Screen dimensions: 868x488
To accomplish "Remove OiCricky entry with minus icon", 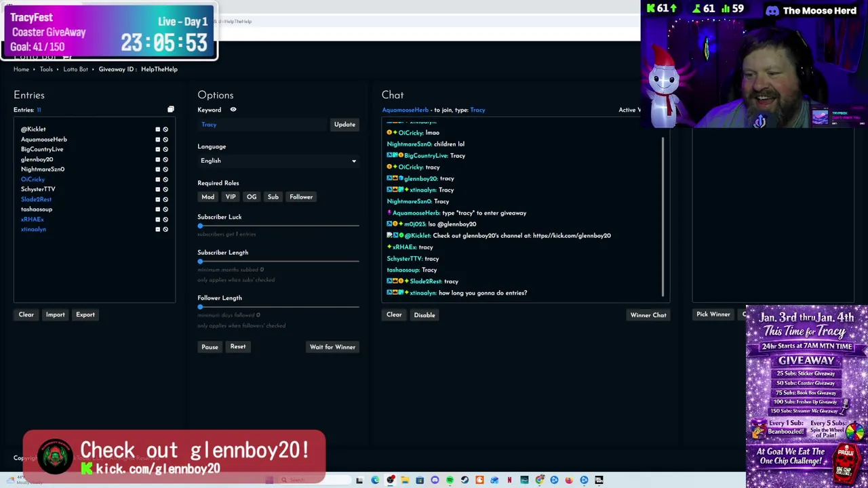I will click(158, 180).
